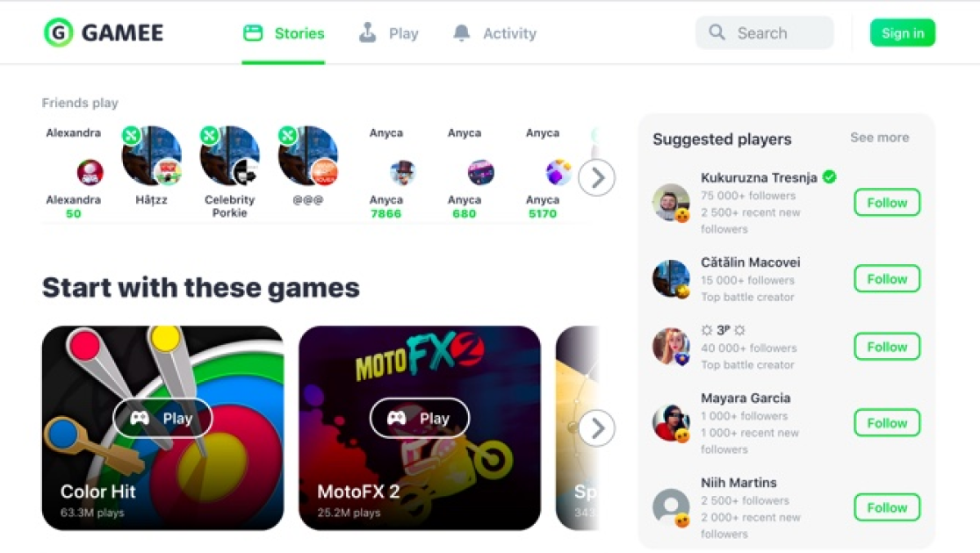Screen dimensions: 980x553
Task: Click the Sign in button
Action: tap(903, 33)
